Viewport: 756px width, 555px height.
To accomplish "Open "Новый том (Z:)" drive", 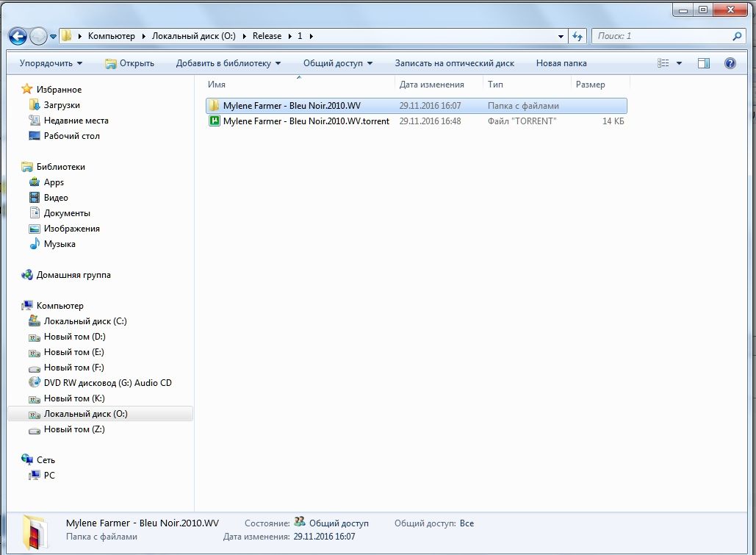I will (73, 429).
